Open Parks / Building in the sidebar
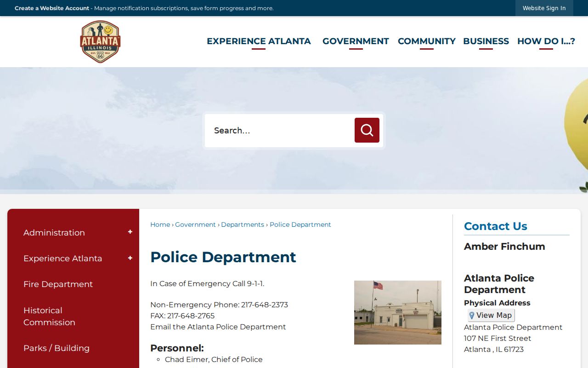Screen dimensions: 588x368 pos(57,348)
